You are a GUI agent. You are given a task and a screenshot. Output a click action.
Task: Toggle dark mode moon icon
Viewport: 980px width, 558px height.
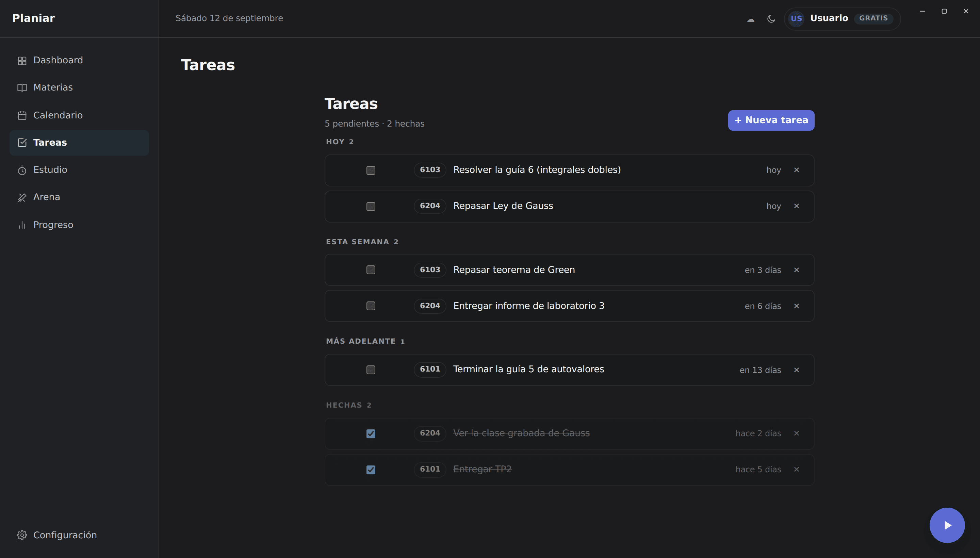click(771, 19)
